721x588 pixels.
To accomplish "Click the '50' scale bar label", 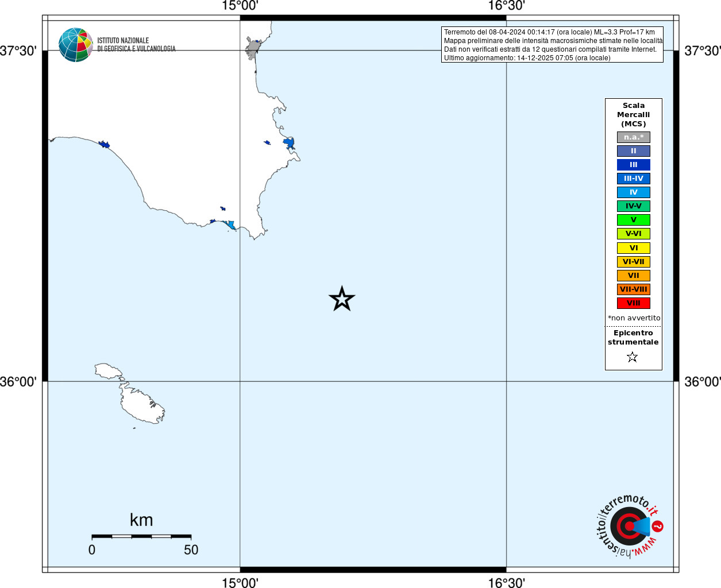I will (x=191, y=550).
